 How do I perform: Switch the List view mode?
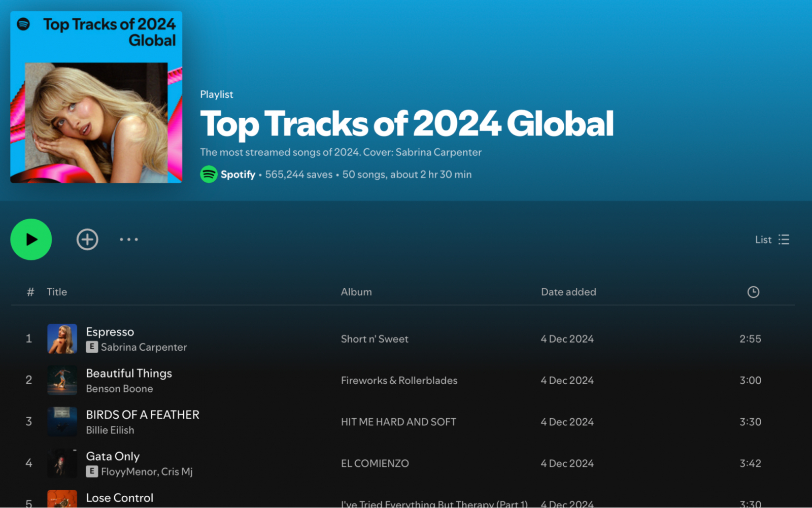tap(772, 240)
